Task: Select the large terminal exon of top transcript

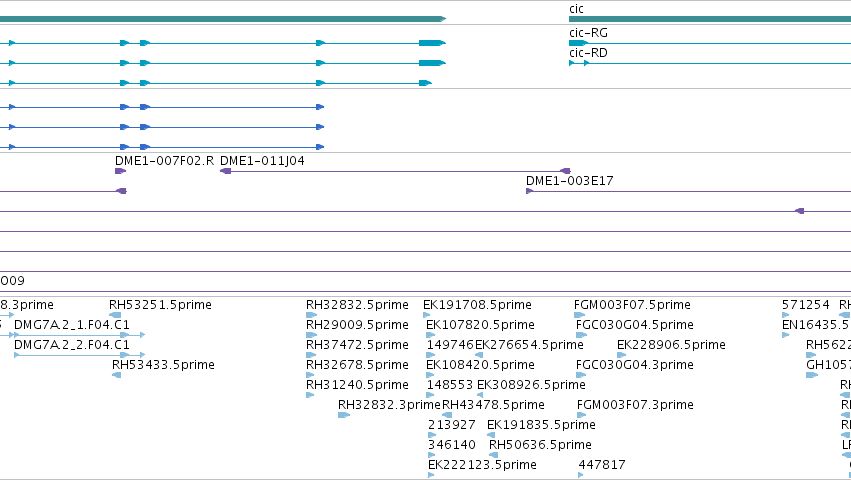Action: [432, 43]
